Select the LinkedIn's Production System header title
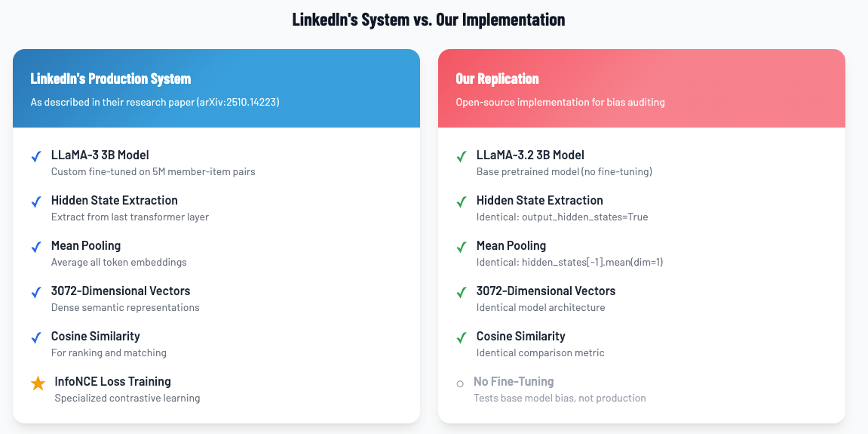The width and height of the screenshot is (868, 434). click(111, 78)
